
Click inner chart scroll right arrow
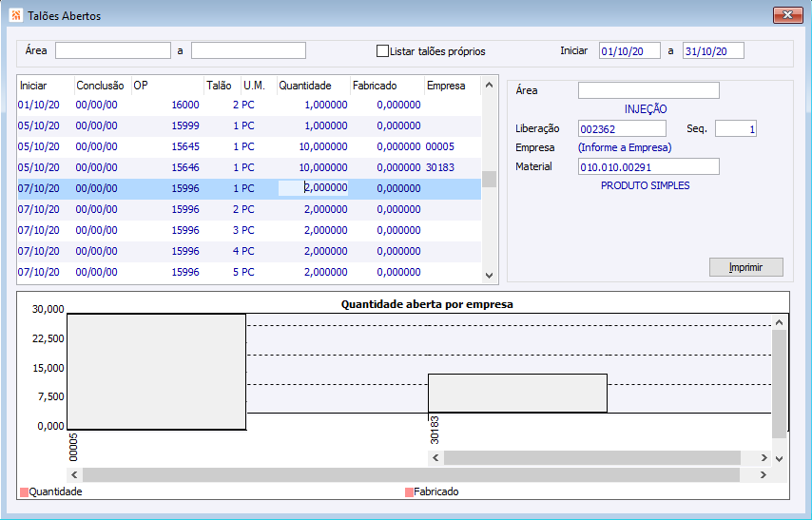[764, 458]
